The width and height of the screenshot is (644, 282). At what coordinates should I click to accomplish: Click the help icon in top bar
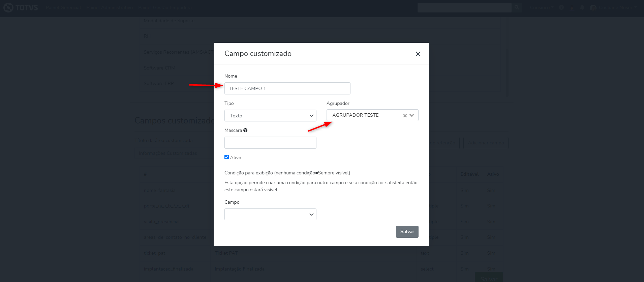(x=561, y=7)
